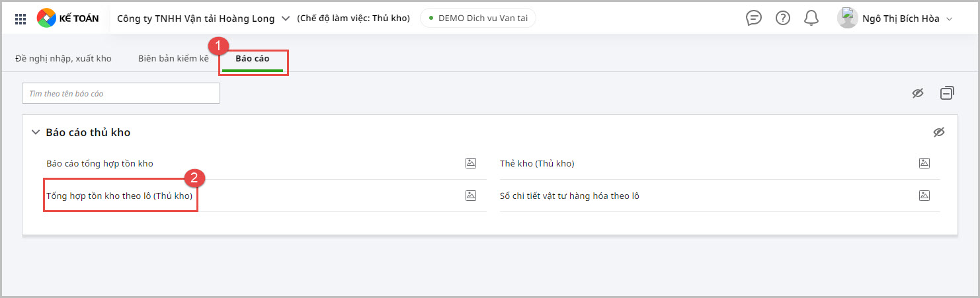This screenshot has height=298, width=980.
Task: Click the report name search field
Action: [121, 94]
